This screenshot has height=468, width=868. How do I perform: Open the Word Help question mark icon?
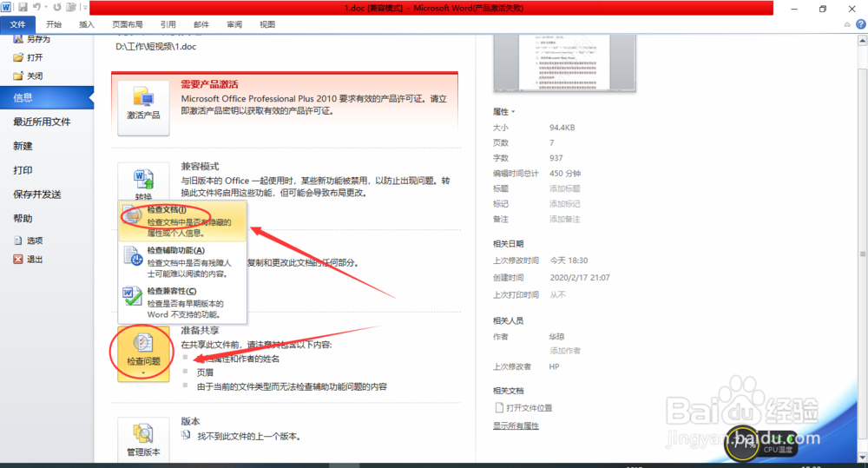tap(861, 24)
